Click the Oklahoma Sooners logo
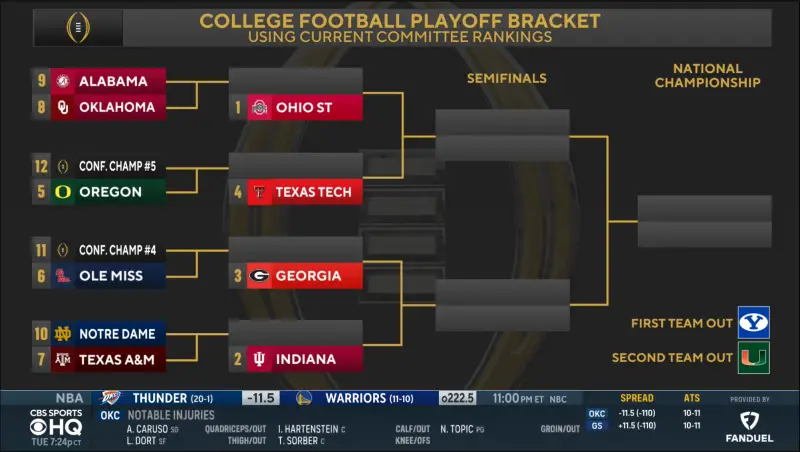This screenshot has width=800, height=452. point(64,107)
